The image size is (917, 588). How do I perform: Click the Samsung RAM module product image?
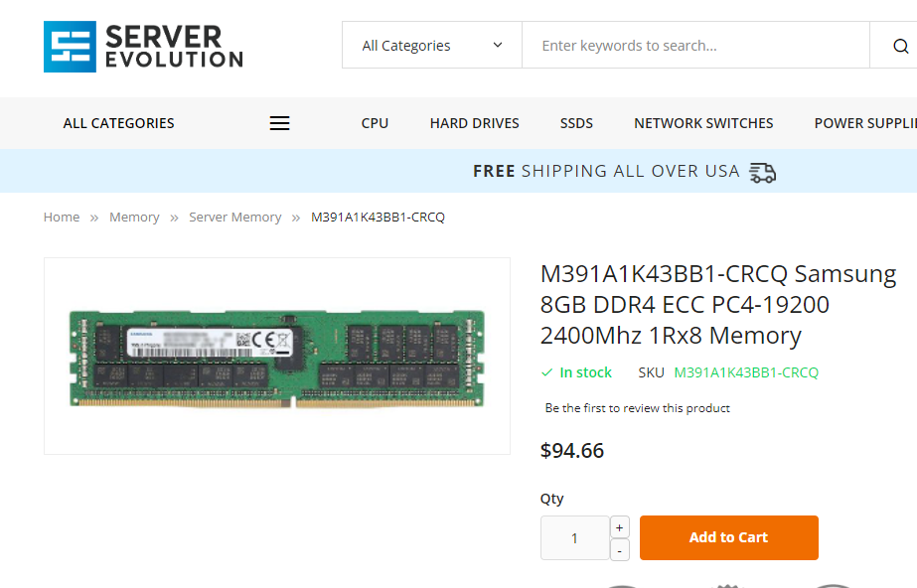(x=277, y=358)
